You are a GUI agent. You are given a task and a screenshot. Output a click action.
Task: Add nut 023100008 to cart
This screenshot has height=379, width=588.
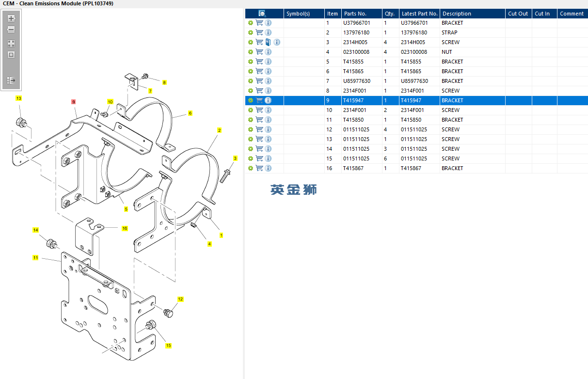click(x=259, y=52)
